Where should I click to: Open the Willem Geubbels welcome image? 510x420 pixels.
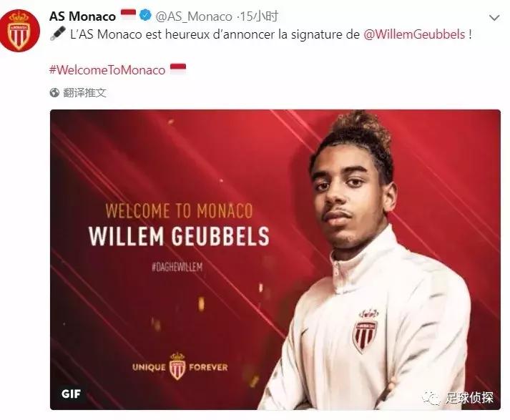click(x=275, y=260)
